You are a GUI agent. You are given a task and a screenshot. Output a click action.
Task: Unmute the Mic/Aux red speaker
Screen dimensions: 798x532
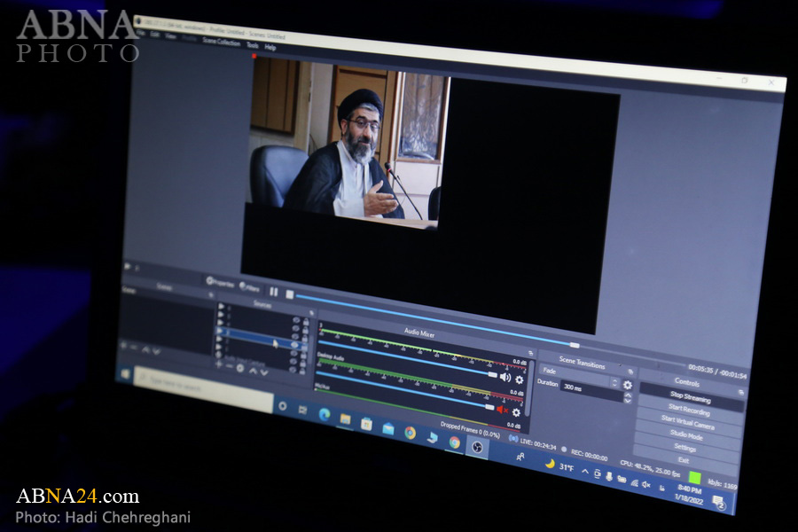click(x=501, y=409)
